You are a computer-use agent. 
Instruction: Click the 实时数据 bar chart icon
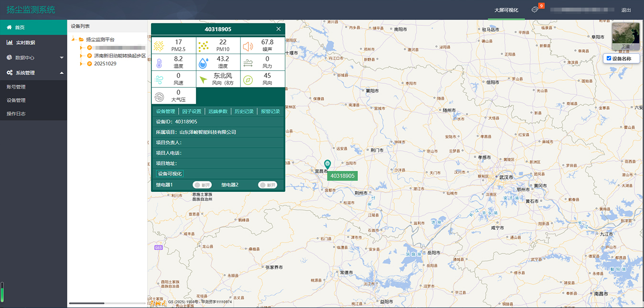click(9, 43)
